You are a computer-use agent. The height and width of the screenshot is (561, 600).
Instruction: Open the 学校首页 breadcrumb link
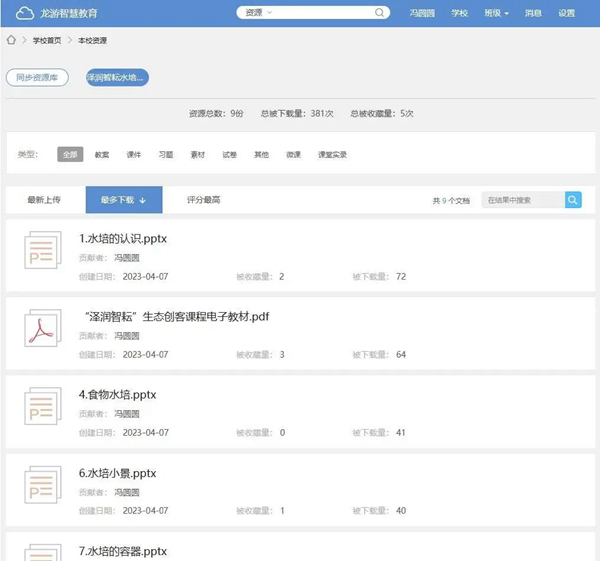point(46,40)
